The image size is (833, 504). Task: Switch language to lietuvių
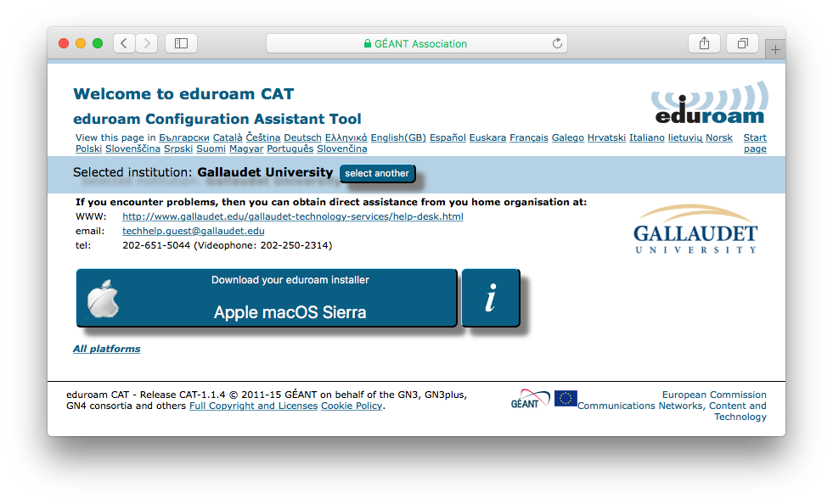coord(684,137)
